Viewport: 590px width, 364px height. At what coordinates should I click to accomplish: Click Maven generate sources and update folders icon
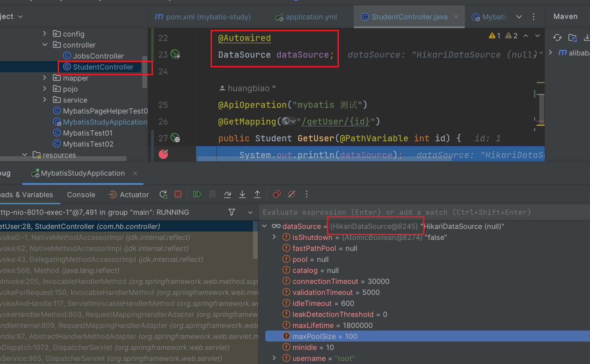pyautogui.click(x=572, y=38)
